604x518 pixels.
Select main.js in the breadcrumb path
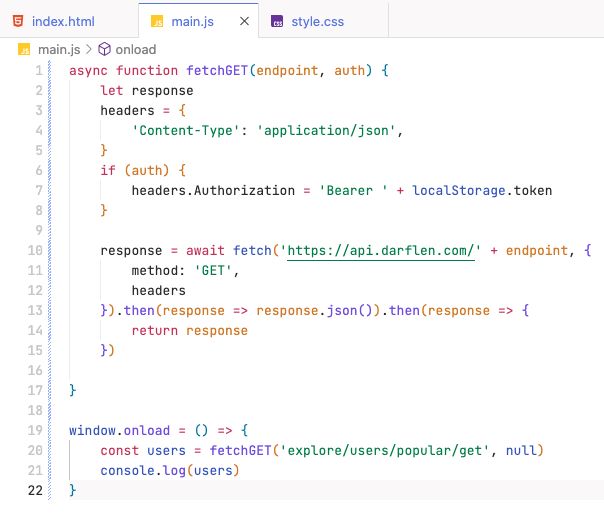pos(59,49)
